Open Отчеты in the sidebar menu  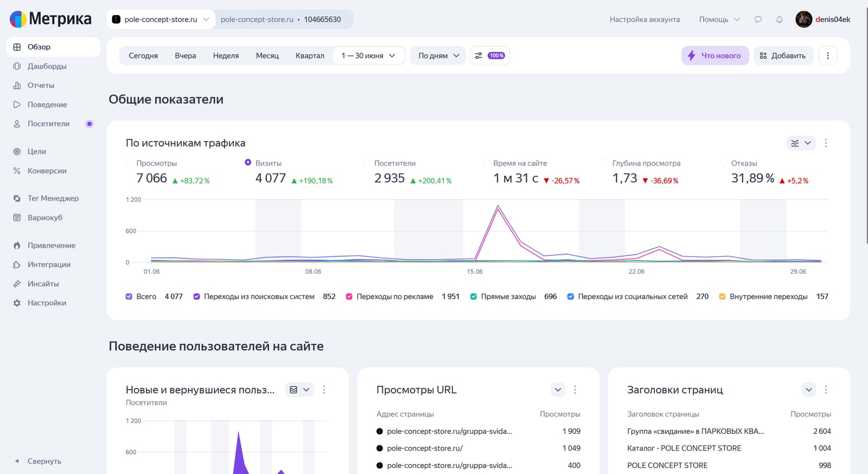click(41, 85)
